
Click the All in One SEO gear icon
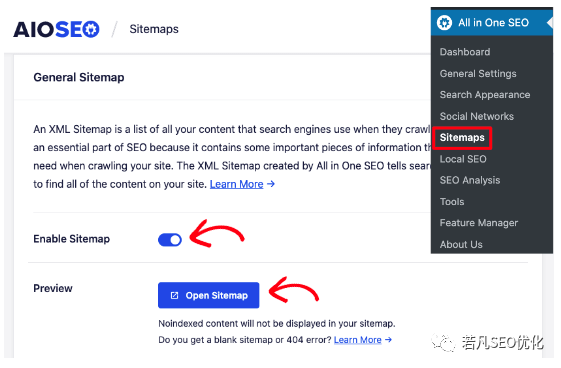(x=444, y=23)
